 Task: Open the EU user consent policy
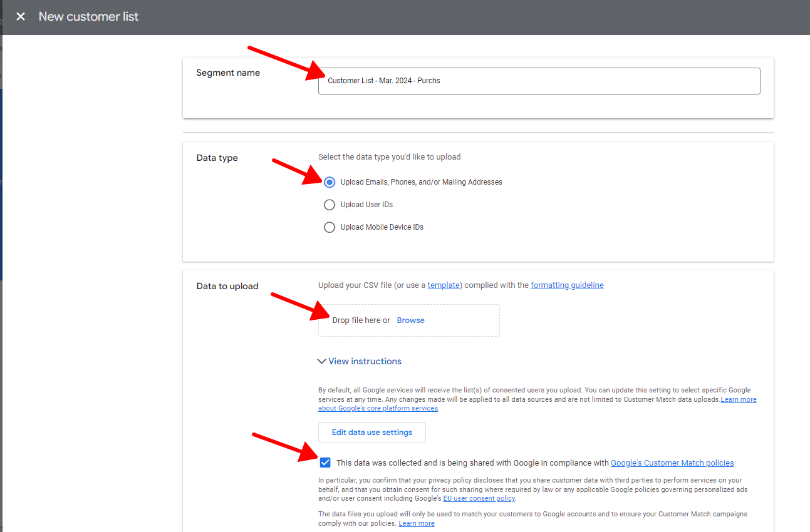(x=479, y=498)
